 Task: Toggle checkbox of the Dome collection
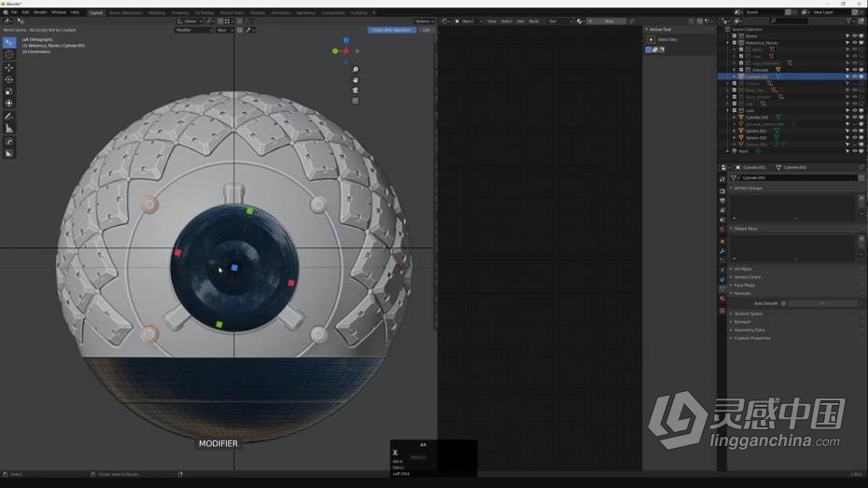point(735,36)
